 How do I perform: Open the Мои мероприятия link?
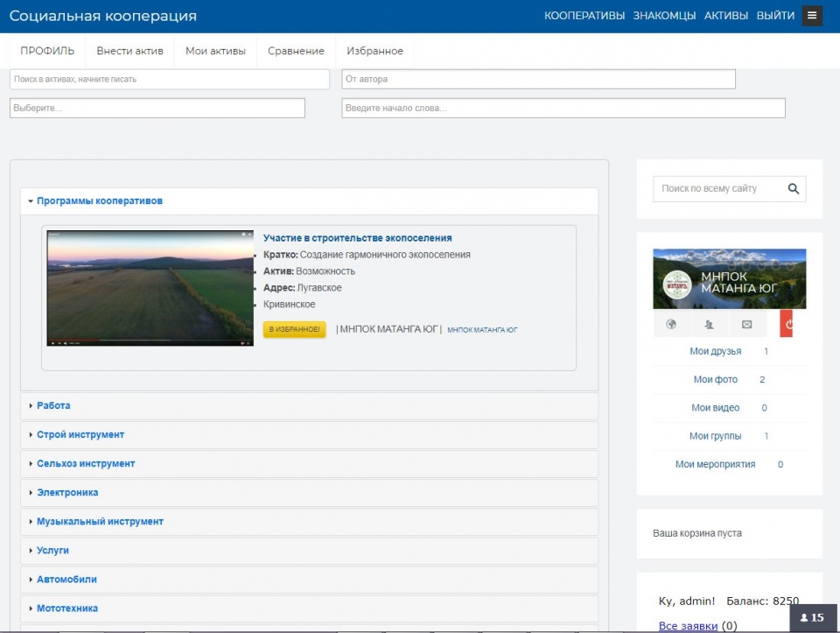pyautogui.click(x=715, y=464)
